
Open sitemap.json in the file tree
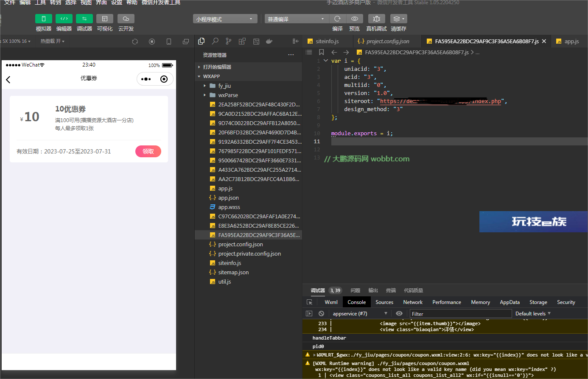pos(248,272)
